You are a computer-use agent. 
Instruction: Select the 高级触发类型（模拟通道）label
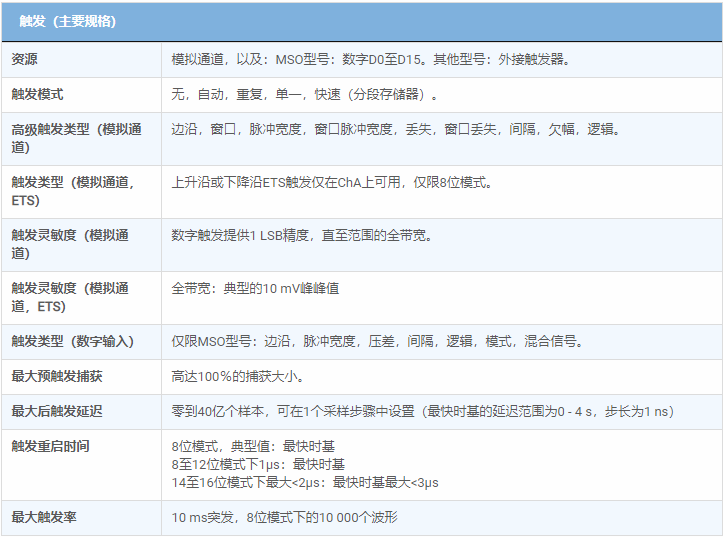[x=76, y=138]
